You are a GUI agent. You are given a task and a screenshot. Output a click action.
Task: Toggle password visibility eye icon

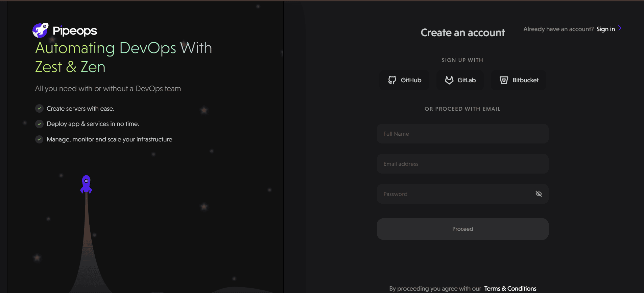tap(539, 194)
